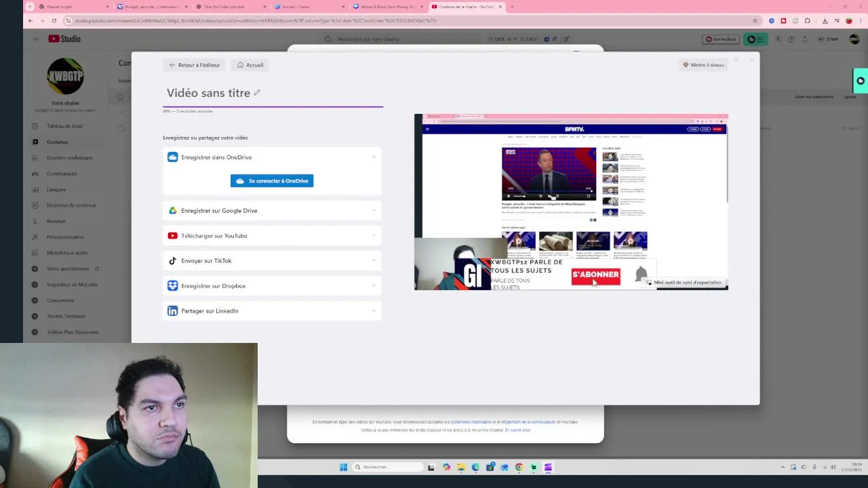868x488 pixels.
Task: Connect using Se connecter à OneDrive
Action: 272,181
